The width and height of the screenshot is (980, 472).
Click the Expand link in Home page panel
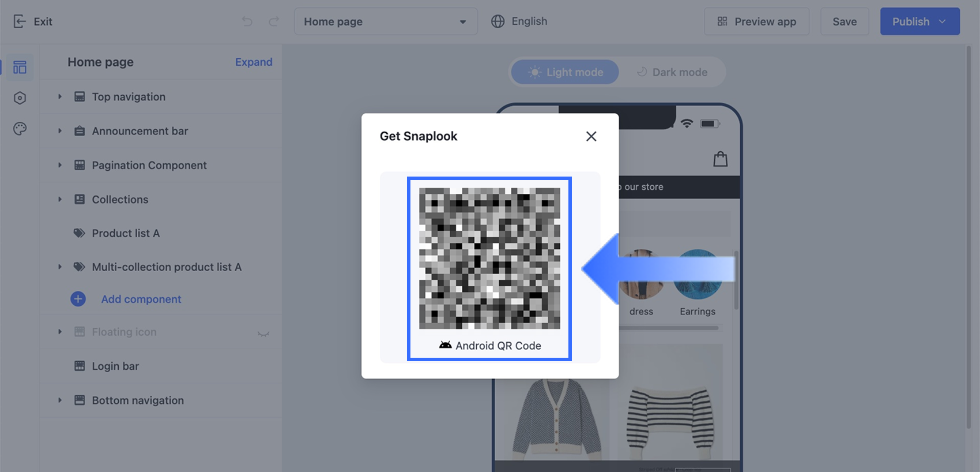tap(254, 62)
